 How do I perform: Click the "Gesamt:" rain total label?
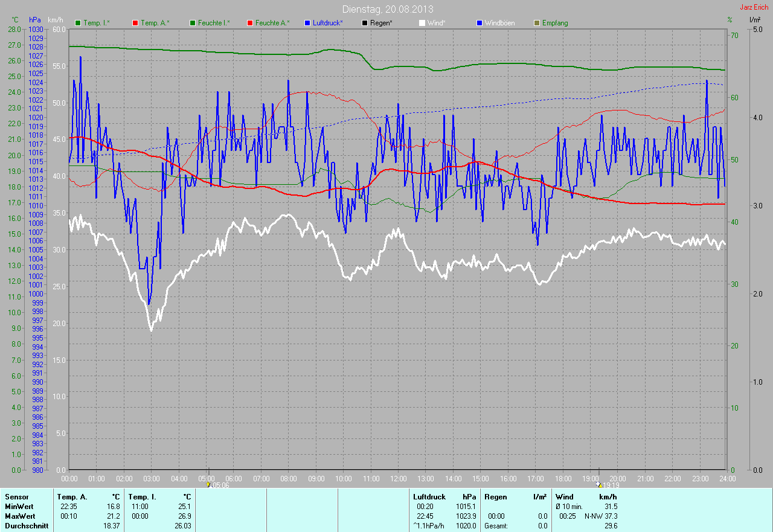click(496, 526)
